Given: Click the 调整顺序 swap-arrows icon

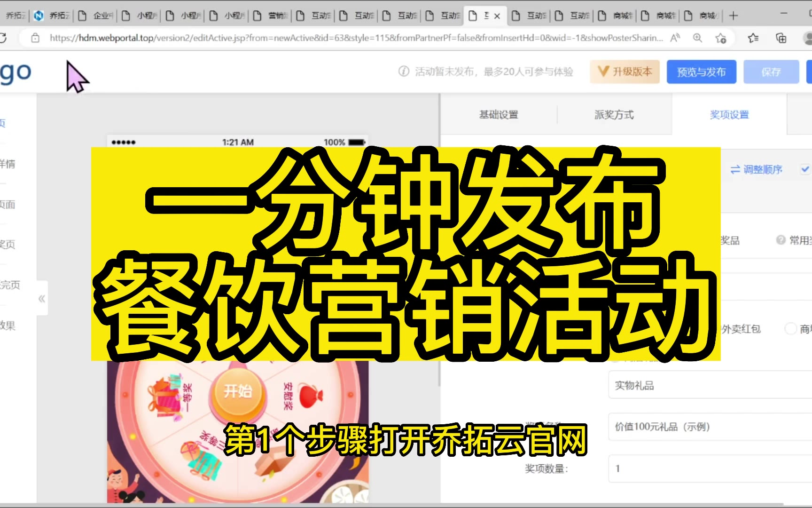Looking at the screenshot, I should click(735, 169).
